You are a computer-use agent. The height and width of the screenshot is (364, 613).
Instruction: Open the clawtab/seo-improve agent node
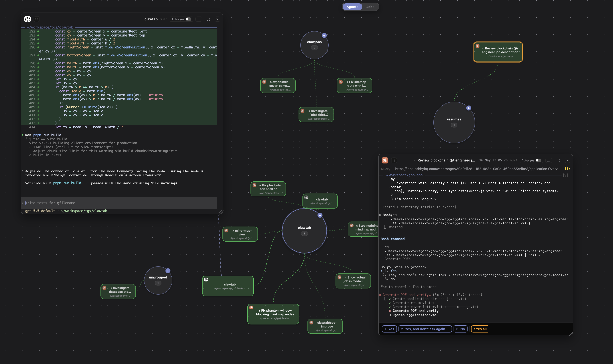(325, 326)
